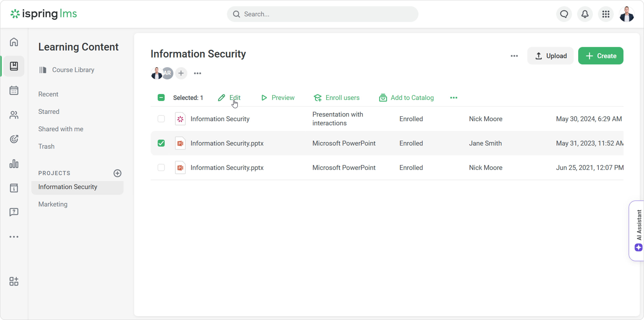The height and width of the screenshot is (320, 644).
Task: Expand the ellipsis next to collaborator avatars
Action: 198,73
